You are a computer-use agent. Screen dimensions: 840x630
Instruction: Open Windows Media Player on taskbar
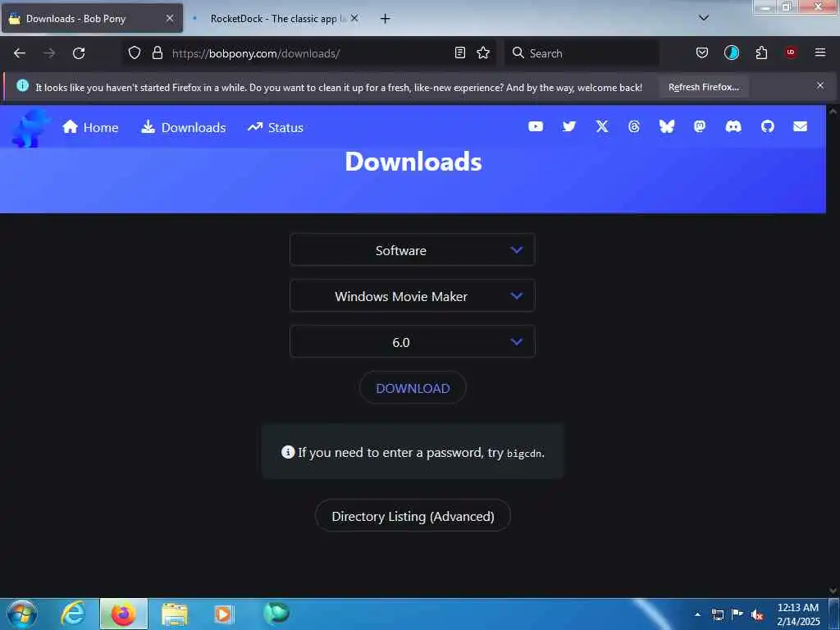224,614
